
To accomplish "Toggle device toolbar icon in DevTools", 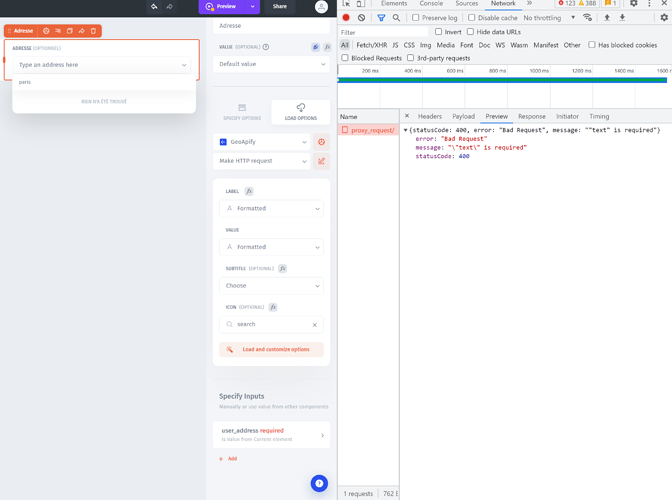I will [x=361, y=3].
